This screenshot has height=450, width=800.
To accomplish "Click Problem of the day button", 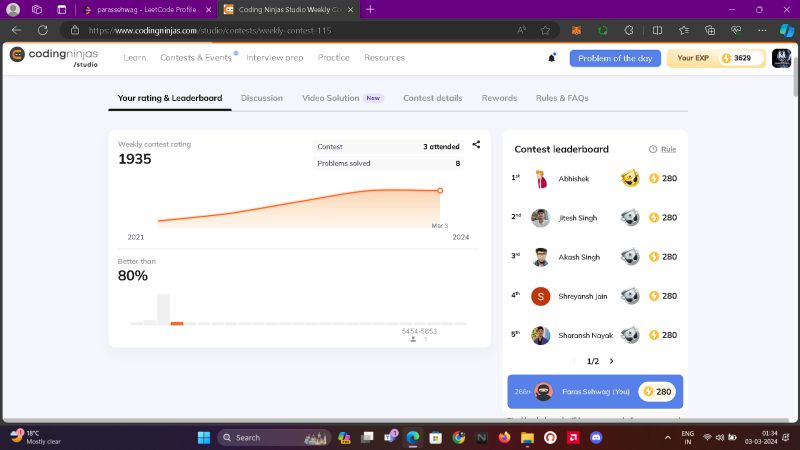I will 615,58.
